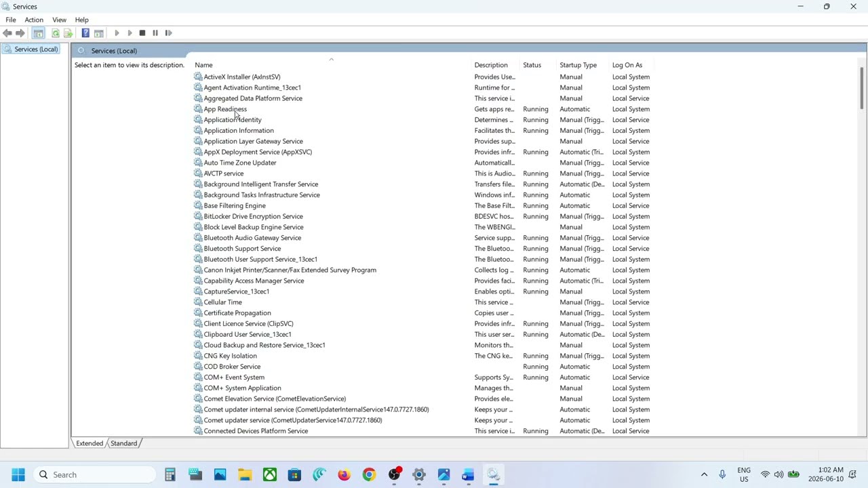
Task: Sort by the Startup Type column header
Action: click(583, 65)
